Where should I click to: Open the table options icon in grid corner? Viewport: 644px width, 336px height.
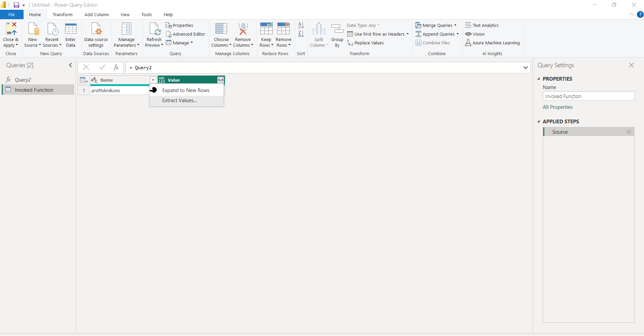[84, 80]
